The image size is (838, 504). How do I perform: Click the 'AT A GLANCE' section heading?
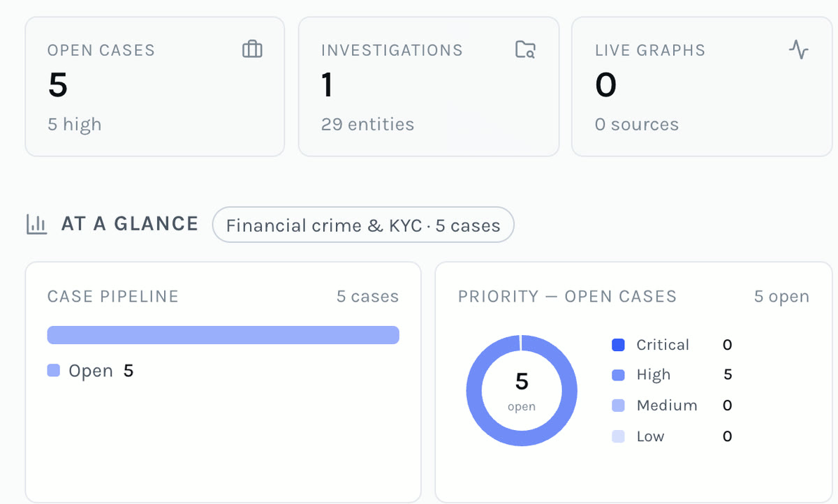click(130, 224)
